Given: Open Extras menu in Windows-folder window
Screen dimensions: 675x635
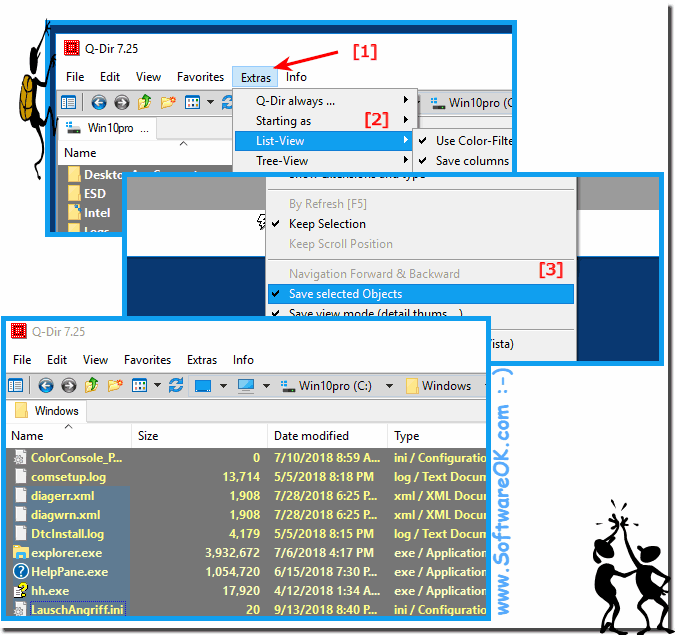Looking at the screenshot, I should [x=202, y=360].
